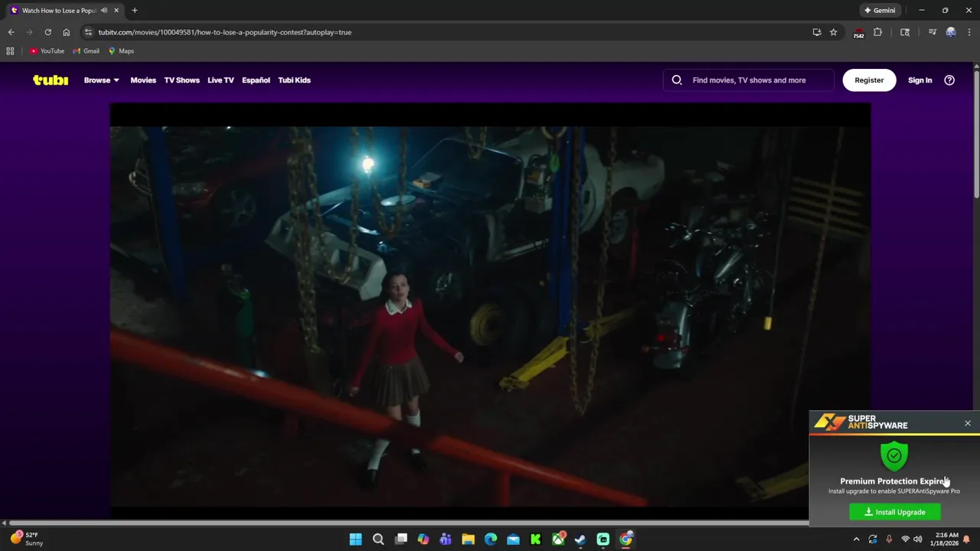
Task: Open Windows Start menu
Action: 355,540
